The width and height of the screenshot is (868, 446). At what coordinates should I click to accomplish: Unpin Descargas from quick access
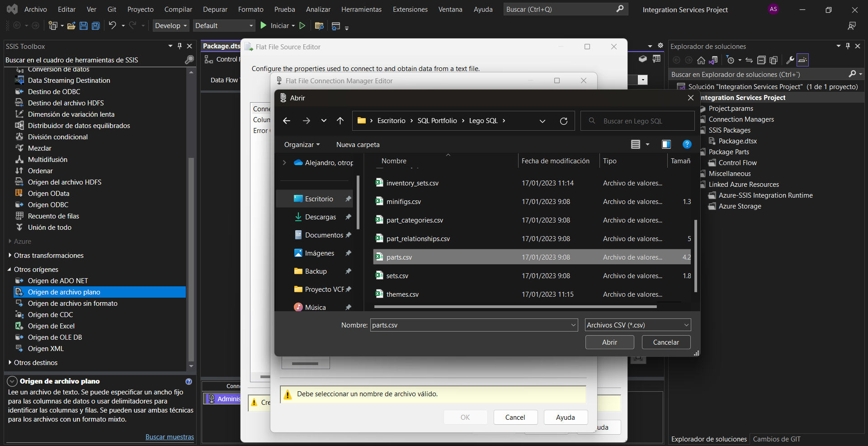point(348,217)
